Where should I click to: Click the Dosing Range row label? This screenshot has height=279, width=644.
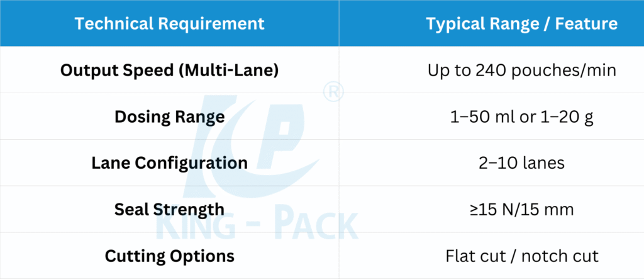169,117
